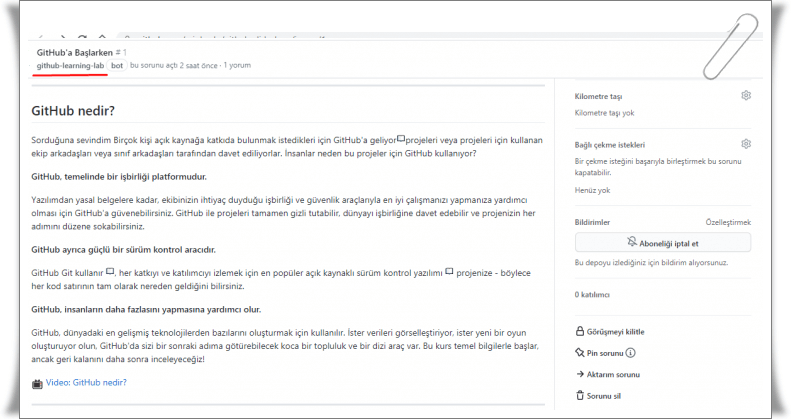Click the arrow icon beside Aktarım sorunu
The height and width of the screenshot is (419, 791).
point(580,374)
